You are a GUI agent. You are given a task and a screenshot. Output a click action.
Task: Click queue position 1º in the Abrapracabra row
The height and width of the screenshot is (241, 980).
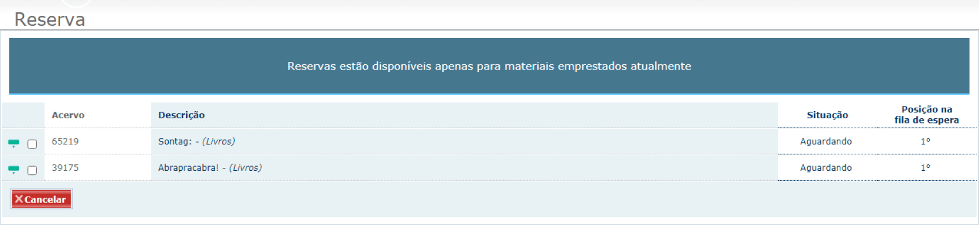(925, 168)
